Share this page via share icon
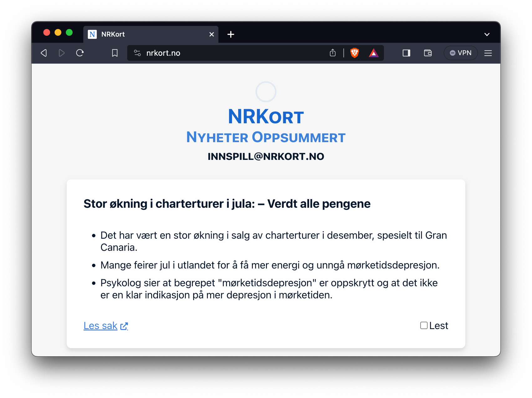532x398 pixels. pos(333,53)
